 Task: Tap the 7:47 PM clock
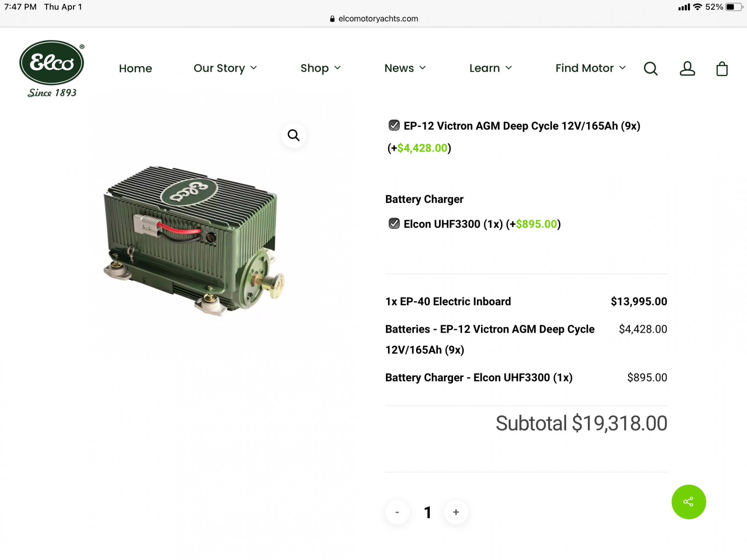(x=20, y=7)
